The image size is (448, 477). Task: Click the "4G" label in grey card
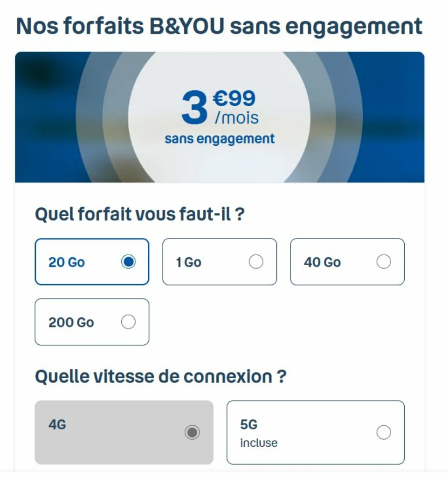pyautogui.click(x=57, y=425)
